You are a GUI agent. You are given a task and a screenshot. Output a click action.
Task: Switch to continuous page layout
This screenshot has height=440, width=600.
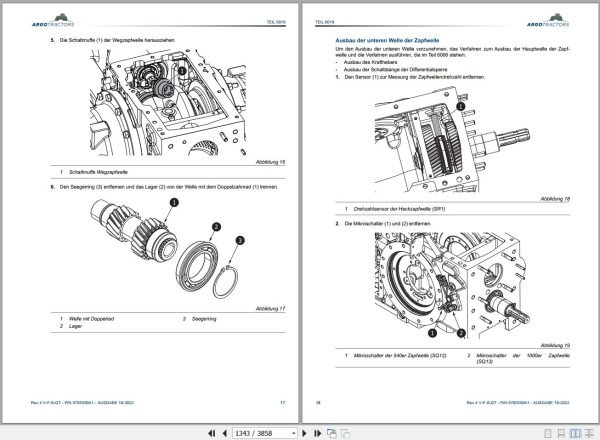561,433
